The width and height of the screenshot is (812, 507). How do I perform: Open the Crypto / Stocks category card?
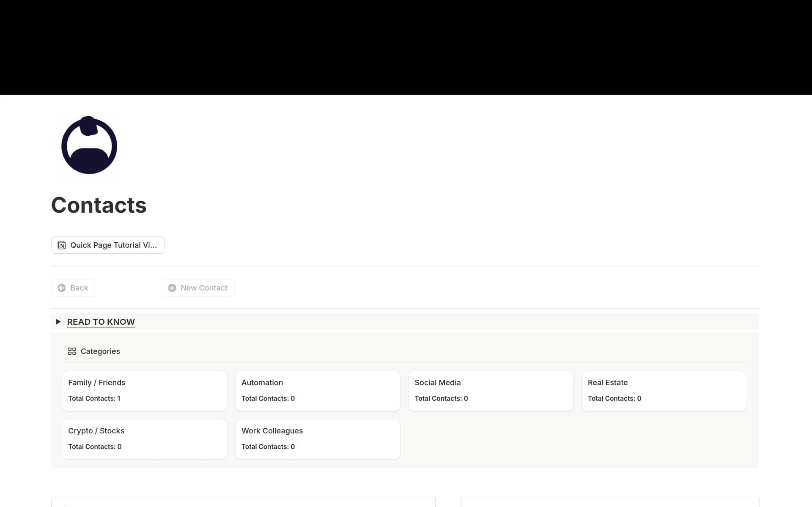click(x=144, y=438)
